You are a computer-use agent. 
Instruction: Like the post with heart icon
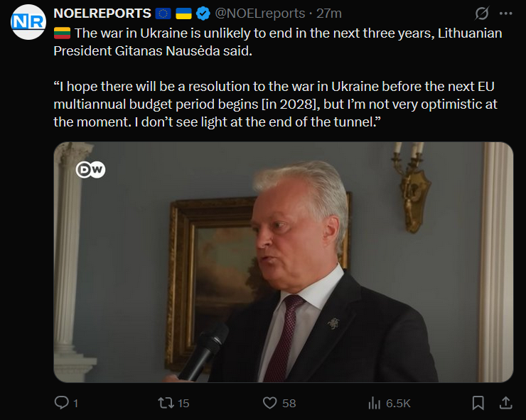(269, 403)
